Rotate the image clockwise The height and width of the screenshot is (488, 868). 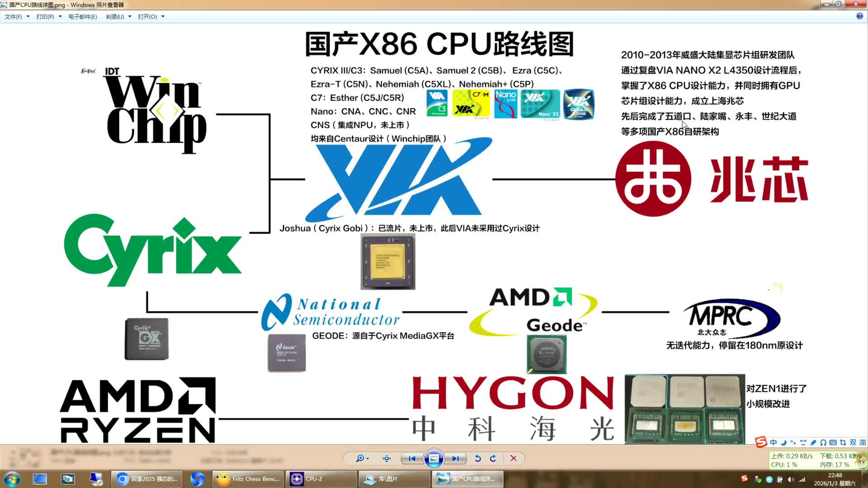click(493, 458)
